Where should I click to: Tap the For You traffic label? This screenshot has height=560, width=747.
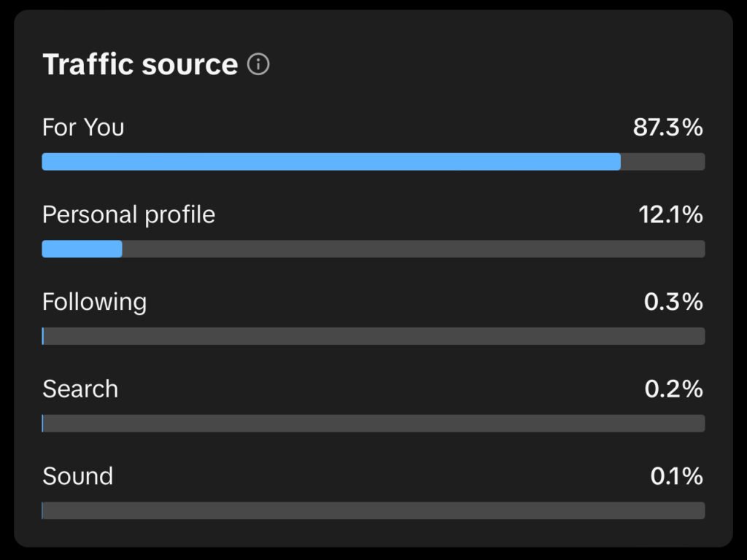pos(83,128)
